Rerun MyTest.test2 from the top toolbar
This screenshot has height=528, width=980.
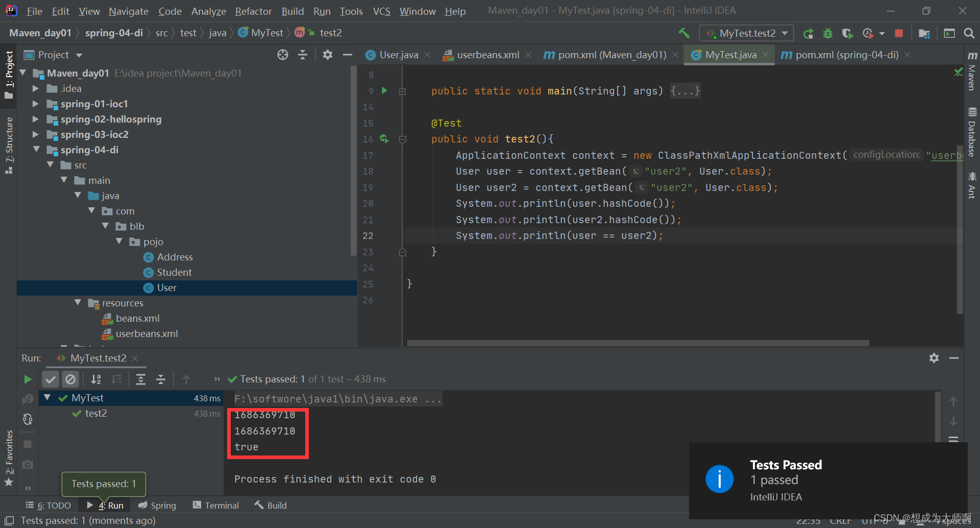808,33
